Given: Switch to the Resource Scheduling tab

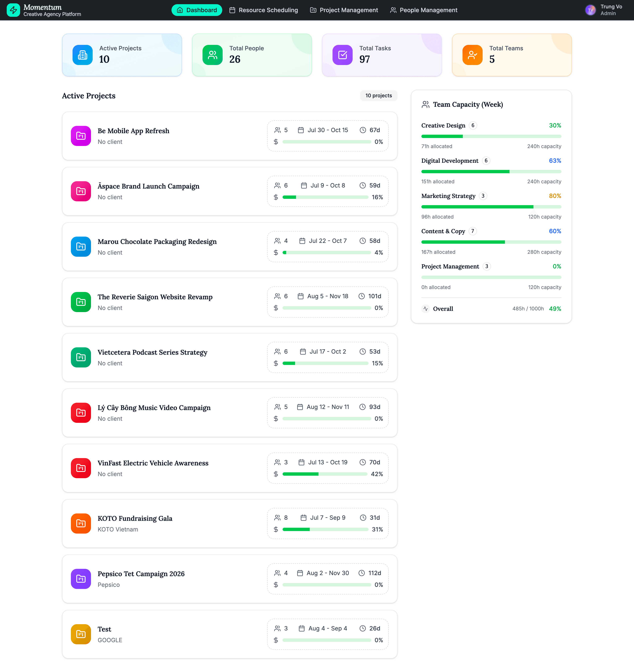Looking at the screenshot, I should pos(264,10).
